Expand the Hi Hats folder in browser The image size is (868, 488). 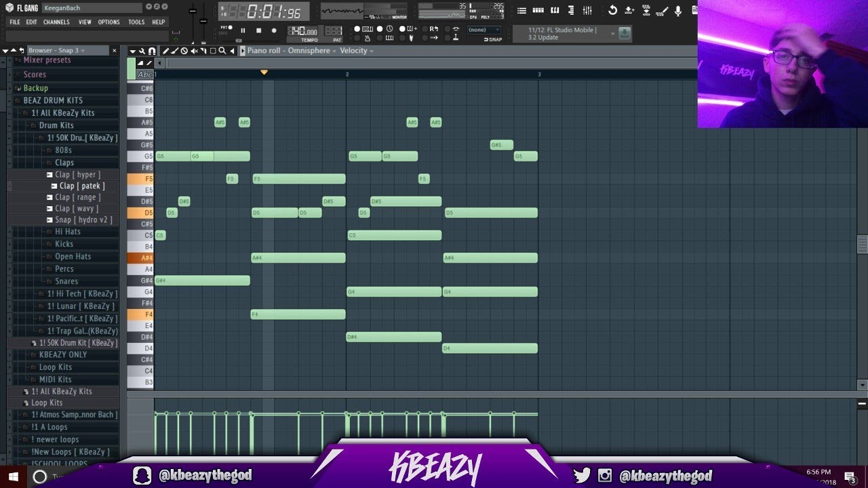click(68, 232)
